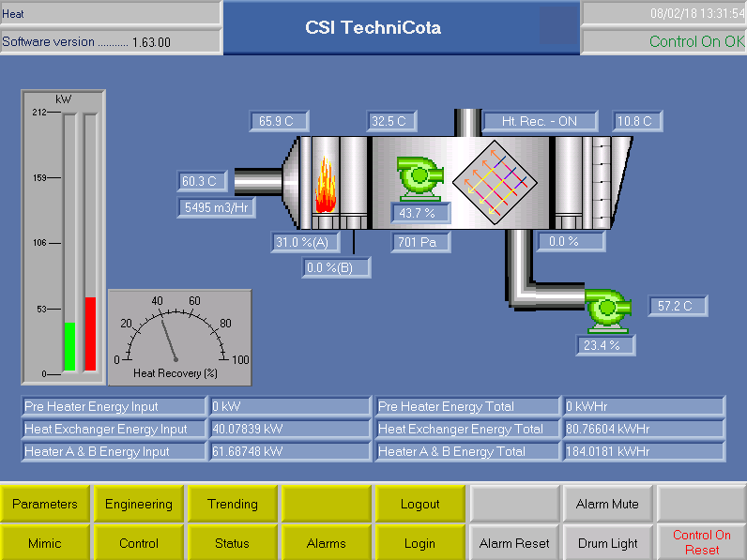The height and width of the screenshot is (560, 747).
Task: Click the 31.0 %(A) heater output
Action: click(305, 242)
